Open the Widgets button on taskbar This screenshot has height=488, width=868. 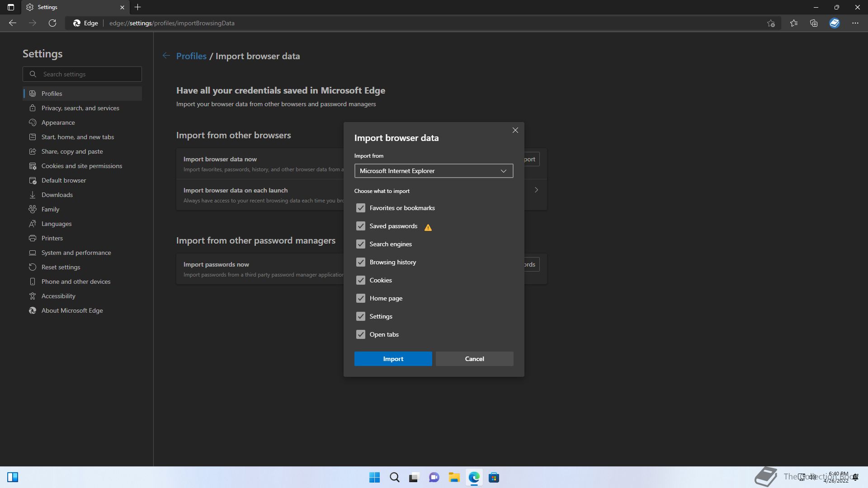(x=13, y=477)
